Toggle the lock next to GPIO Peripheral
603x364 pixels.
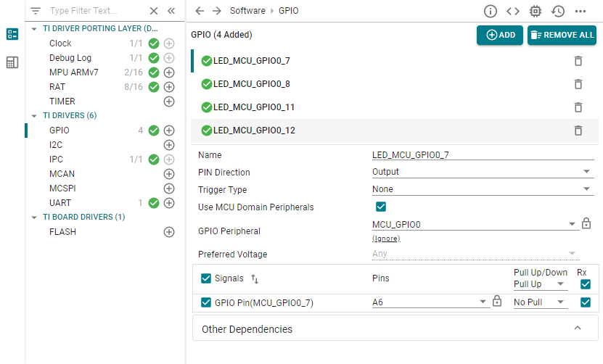(586, 224)
